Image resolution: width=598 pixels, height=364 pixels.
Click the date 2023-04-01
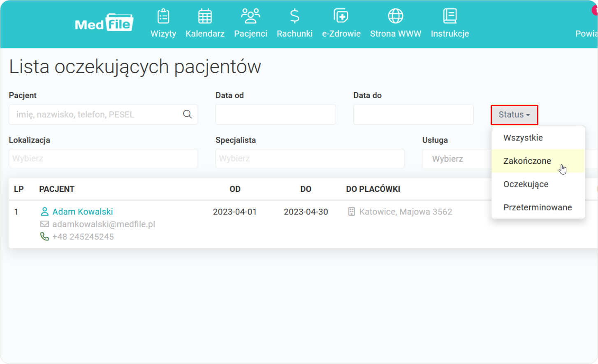[x=235, y=212]
